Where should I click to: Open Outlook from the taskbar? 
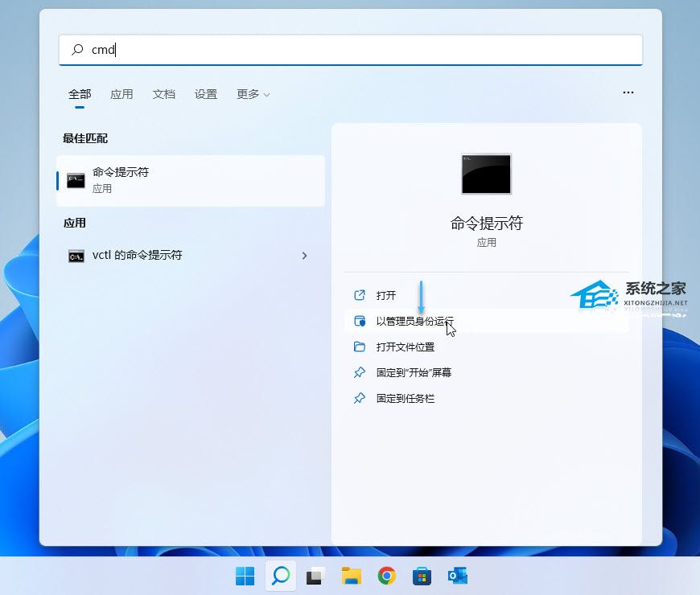(x=458, y=576)
